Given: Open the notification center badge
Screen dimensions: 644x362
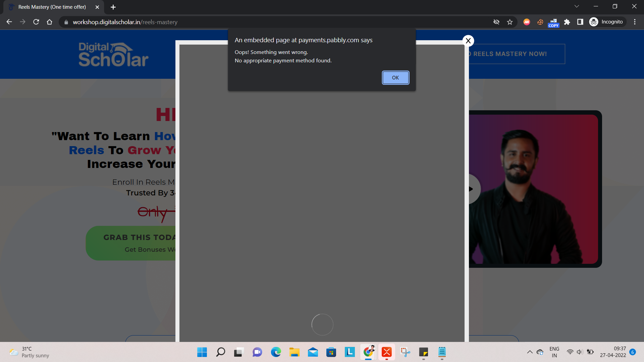Looking at the screenshot, I should point(633,352).
